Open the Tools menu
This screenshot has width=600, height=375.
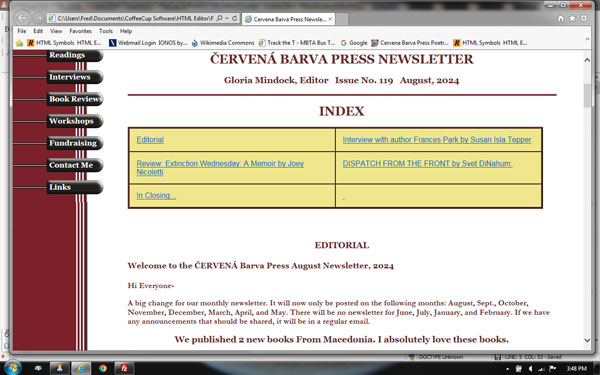(106, 31)
